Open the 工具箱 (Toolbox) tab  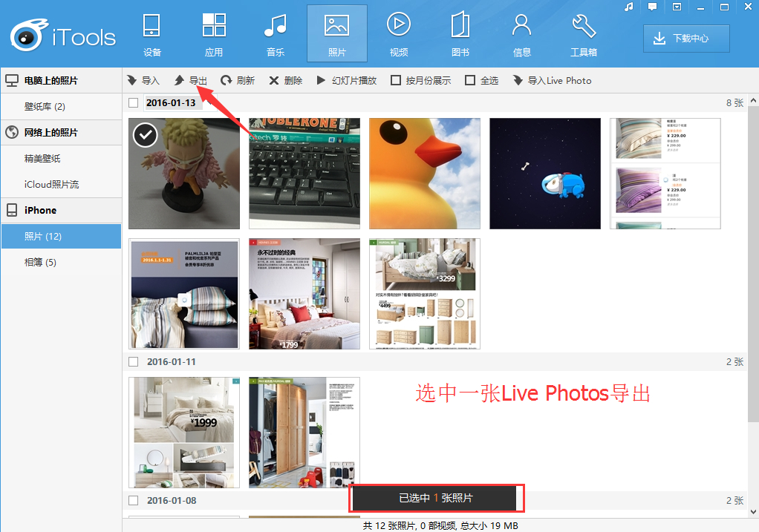coord(583,35)
